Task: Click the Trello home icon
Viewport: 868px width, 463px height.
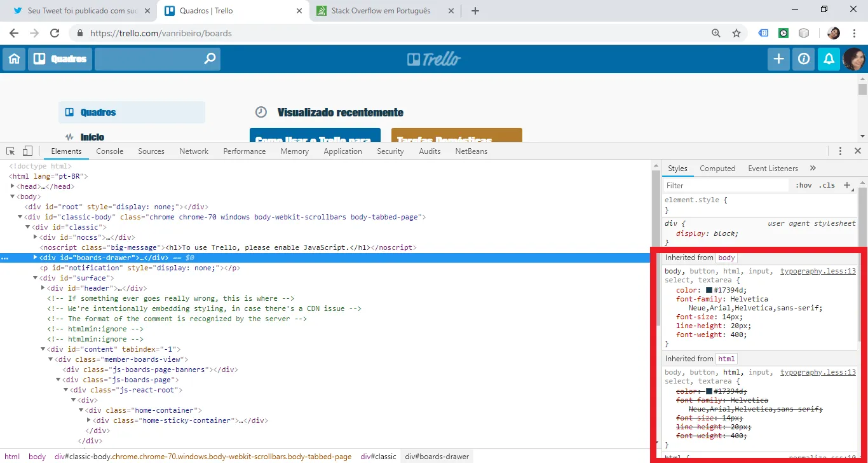Action: 14,59
